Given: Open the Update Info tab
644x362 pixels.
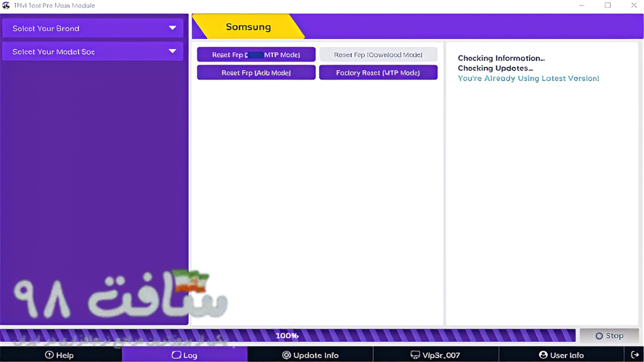Looking at the screenshot, I should (x=311, y=355).
